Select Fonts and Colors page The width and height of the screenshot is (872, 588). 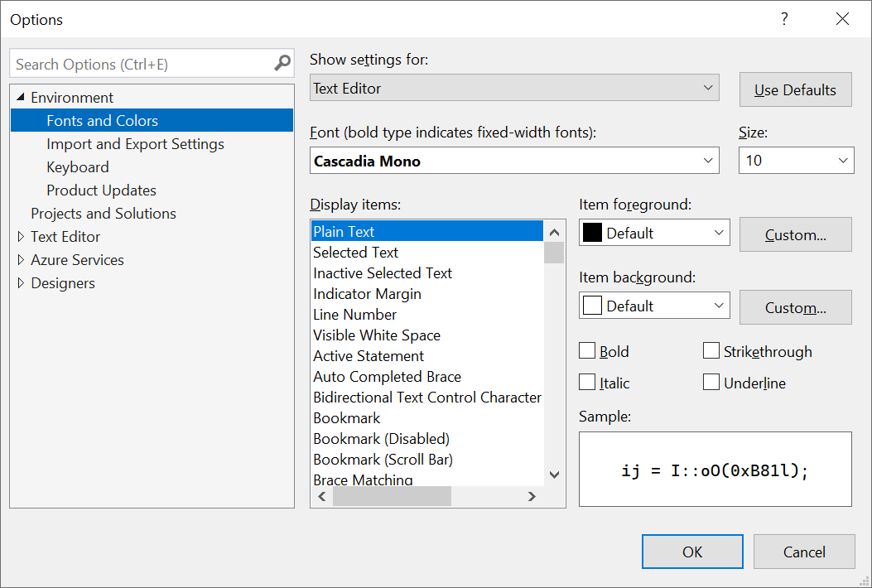coord(152,121)
